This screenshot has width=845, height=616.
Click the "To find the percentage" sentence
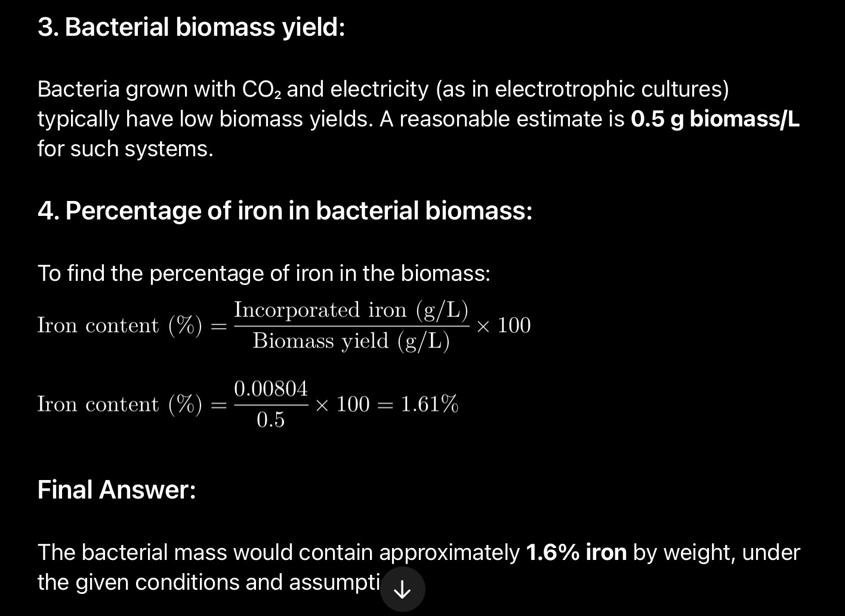point(264,274)
